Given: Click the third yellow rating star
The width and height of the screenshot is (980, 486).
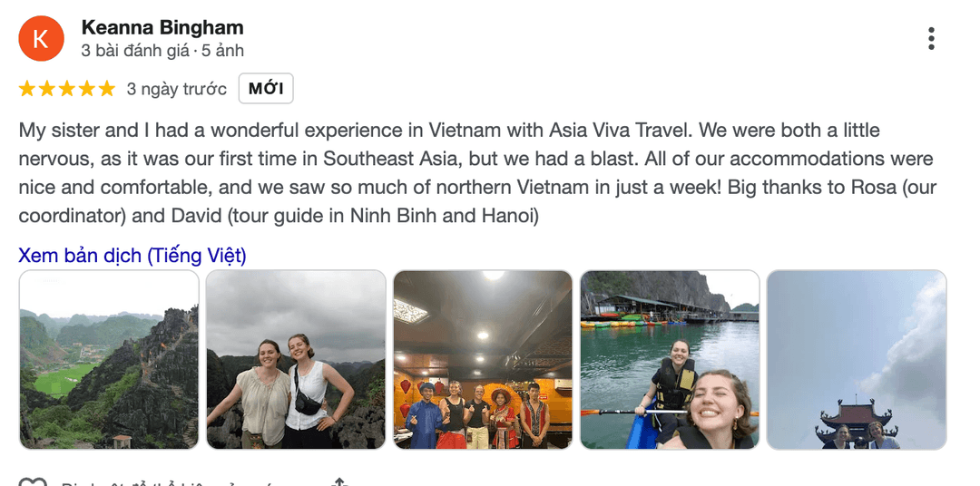Looking at the screenshot, I should click(67, 89).
